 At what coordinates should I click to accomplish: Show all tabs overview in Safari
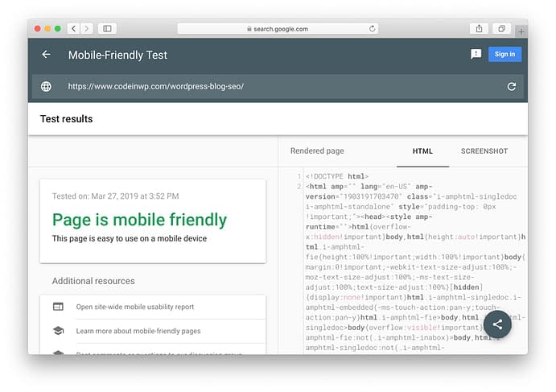[x=500, y=28]
